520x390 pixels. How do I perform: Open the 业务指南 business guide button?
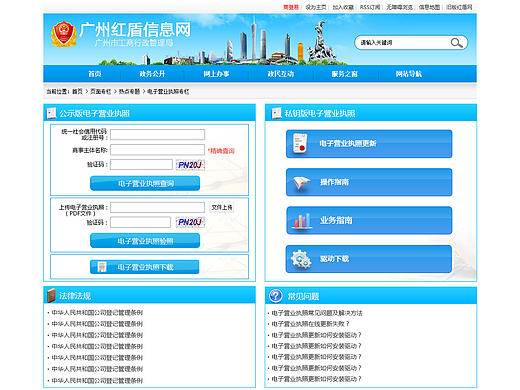[x=369, y=220]
